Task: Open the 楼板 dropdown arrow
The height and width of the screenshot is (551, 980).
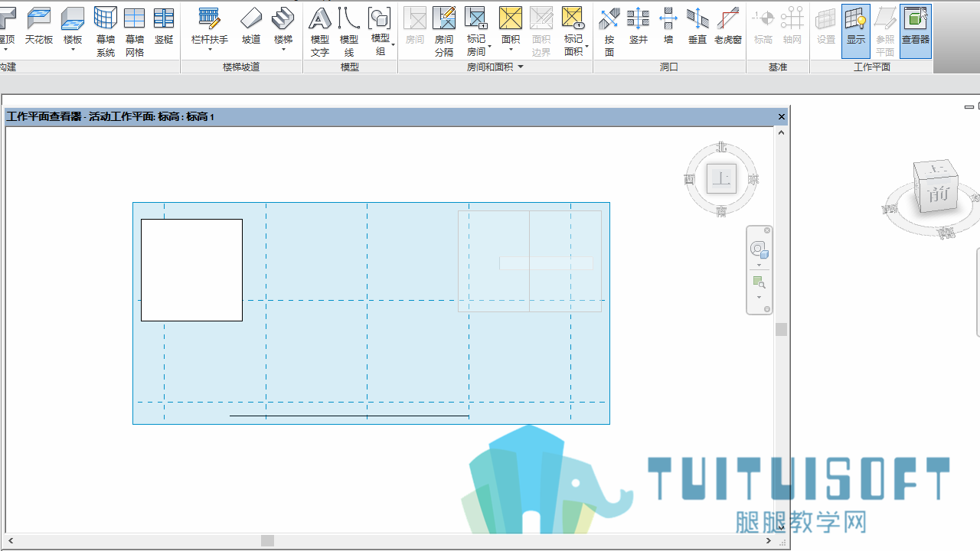Action: coord(73,50)
